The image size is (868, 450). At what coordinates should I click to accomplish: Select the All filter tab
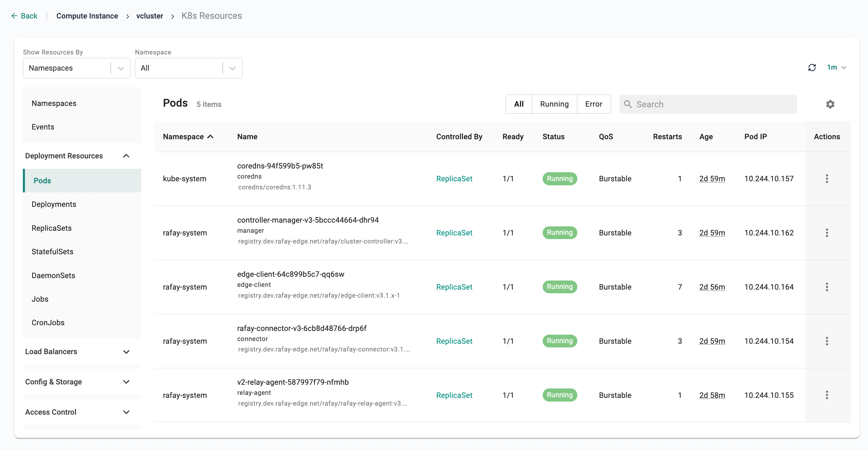(518, 104)
